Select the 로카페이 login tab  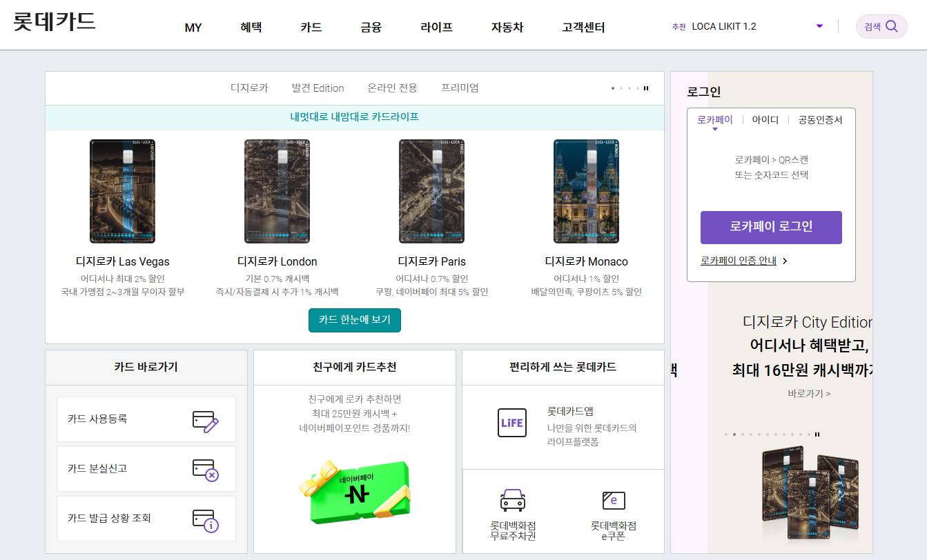[x=715, y=120]
